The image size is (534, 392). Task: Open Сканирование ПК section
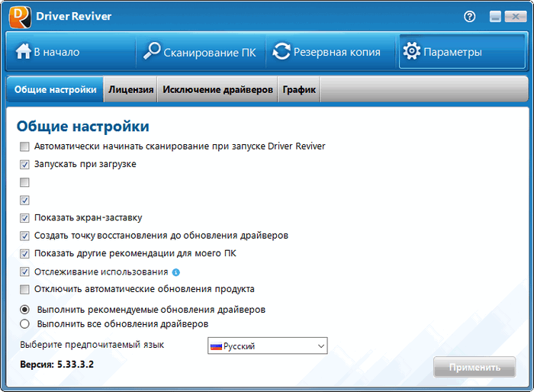pyautogui.click(x=201, y=51)
